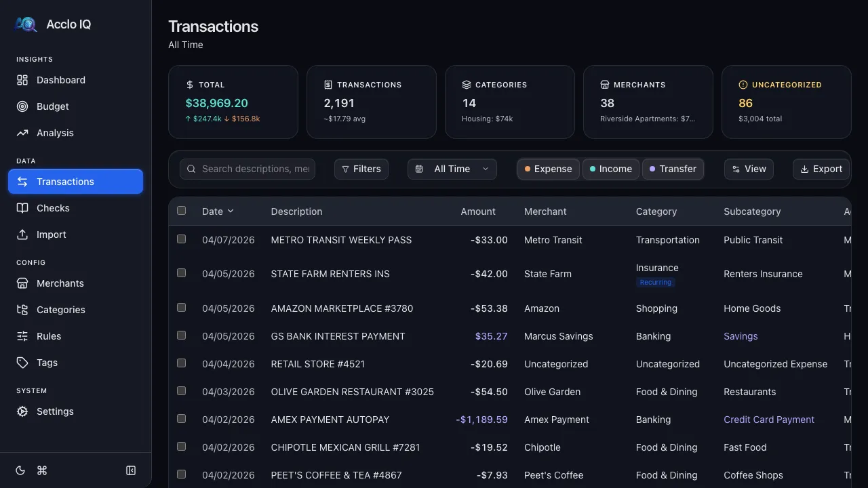Click the Import upload icon
Image resolution: width=868 pixels, height=488 pixels.
[x=22, y=235]
